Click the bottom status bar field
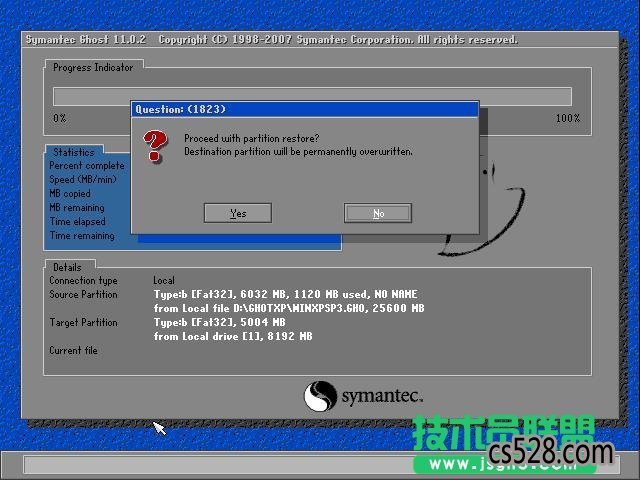This screenshot has width=640, height=480. 322,464
